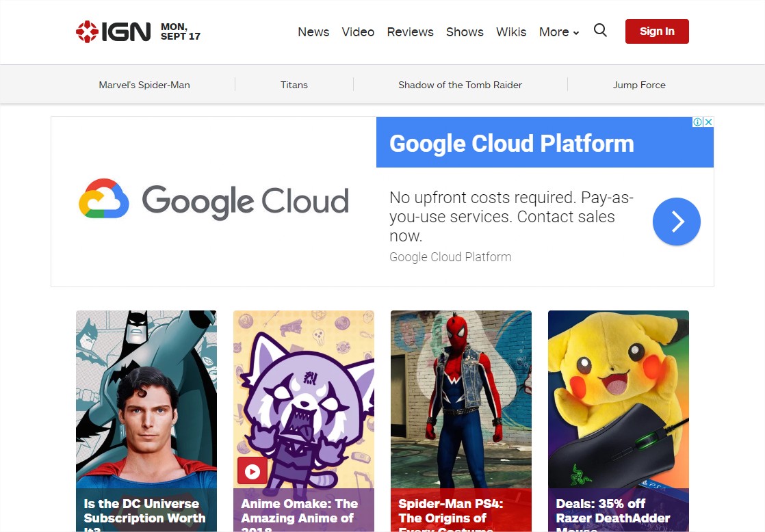Play the Anime Omake video icon
The height and width of the screenshot is (532, 765).
(252, 472)
